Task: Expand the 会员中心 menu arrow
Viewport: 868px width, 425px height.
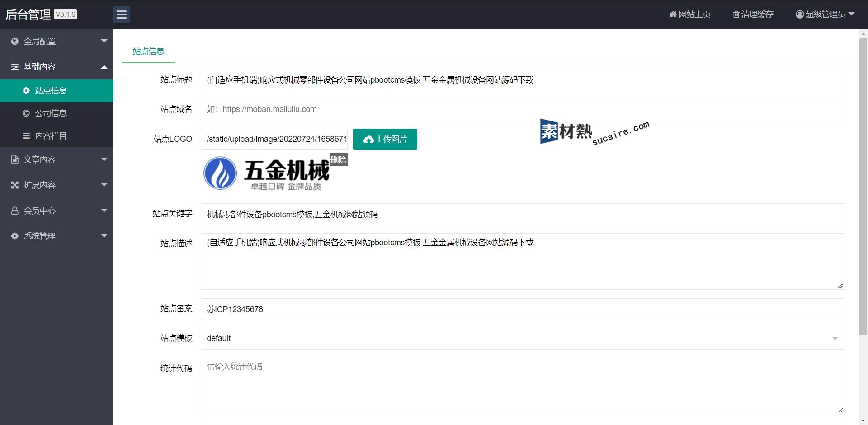Action: [x=104, y=210]
